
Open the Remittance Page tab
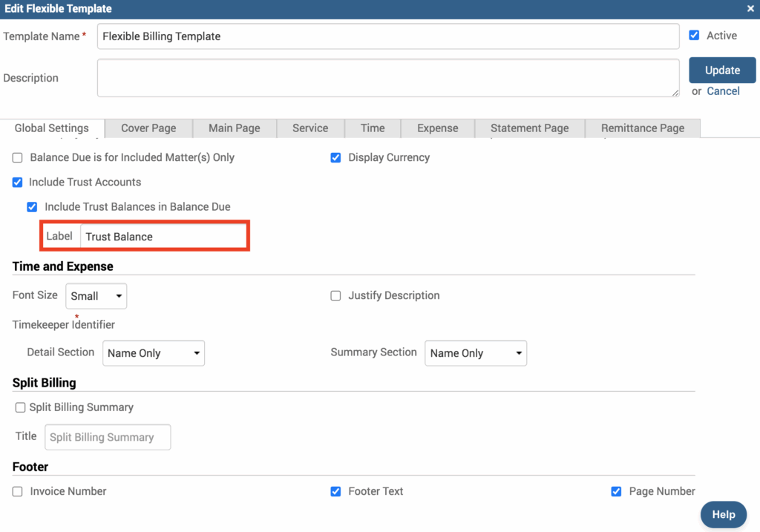click(643, 128)
